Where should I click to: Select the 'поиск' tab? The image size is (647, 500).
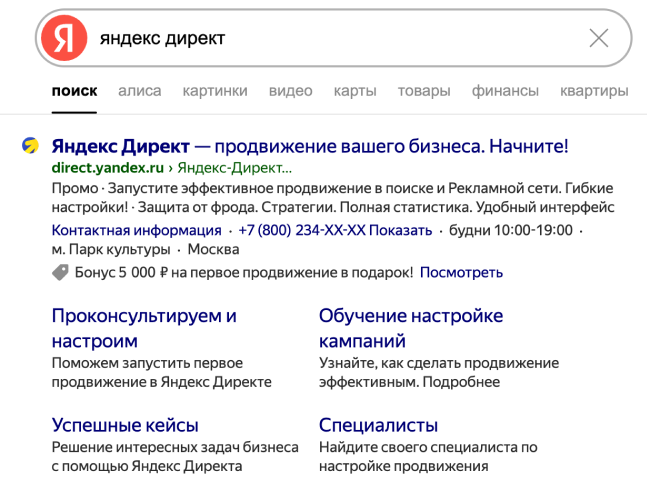click(x=74, y=91)
